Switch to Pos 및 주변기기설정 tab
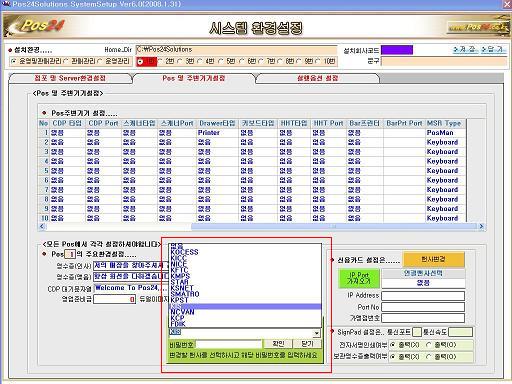The image size is (512, 384). 194,78
